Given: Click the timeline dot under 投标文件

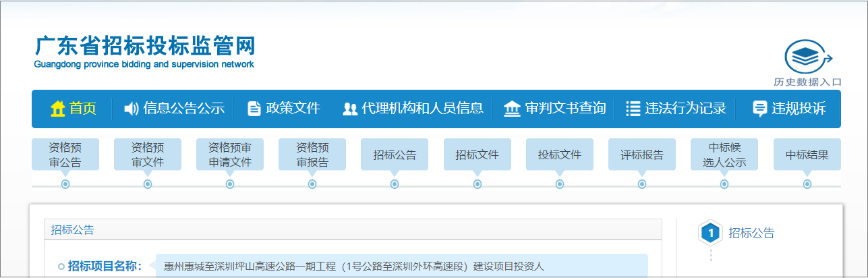Looking at the screenshot, I should pyautogui.click(x=560, y=184).
